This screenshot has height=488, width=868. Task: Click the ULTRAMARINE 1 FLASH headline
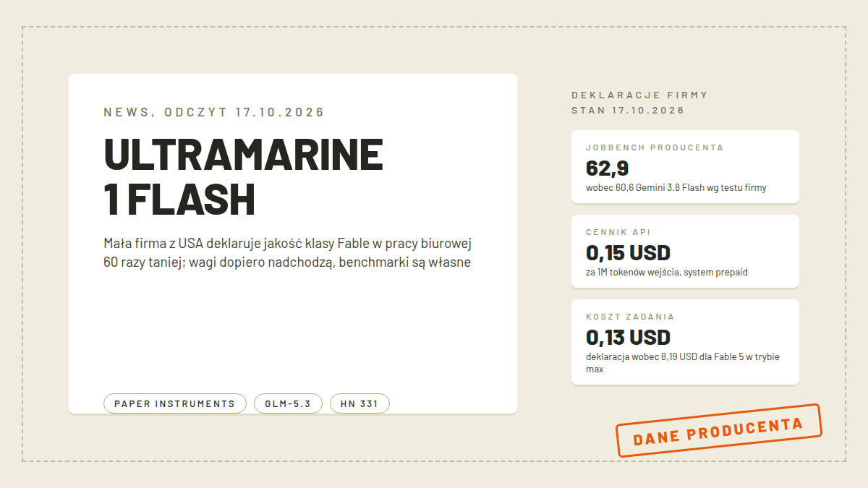pyautogui.click(x=244, y=177)
